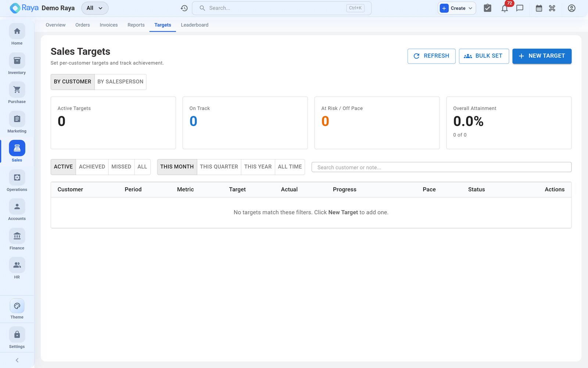The width and height of the screenshot is (588, 368).
Task: Collapse the sidebar with the chevron arrow
Action: click(x=17, y=360)
